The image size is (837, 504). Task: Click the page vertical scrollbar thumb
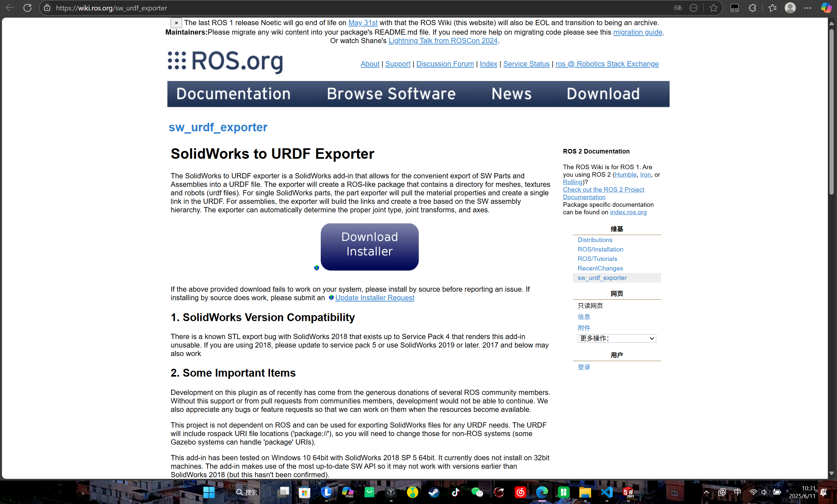(831, 112)
